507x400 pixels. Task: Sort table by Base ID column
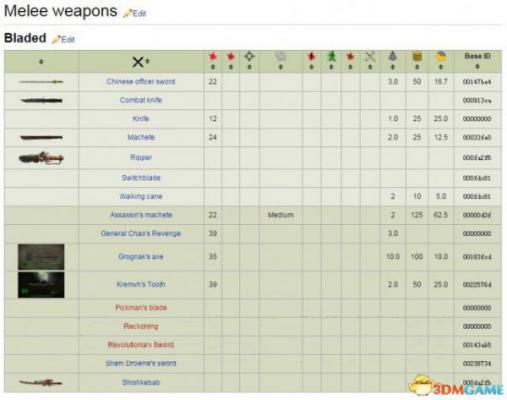tap(477, 66)
